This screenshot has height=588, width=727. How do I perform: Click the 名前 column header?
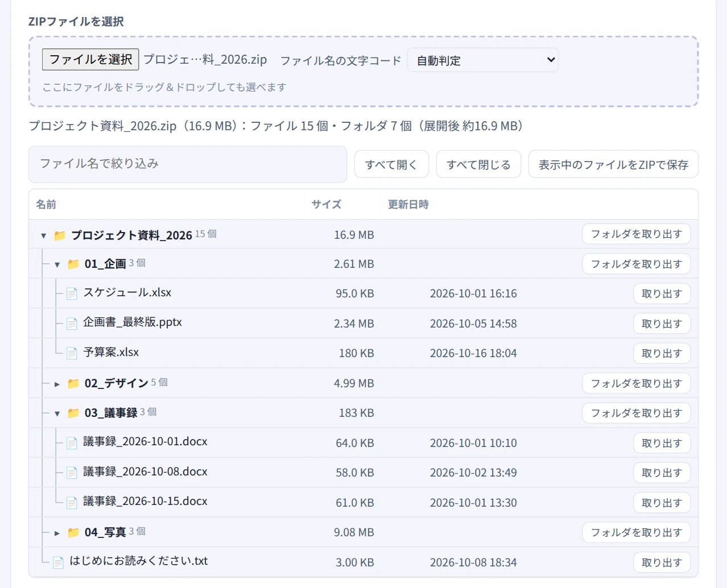coord(46,204)
